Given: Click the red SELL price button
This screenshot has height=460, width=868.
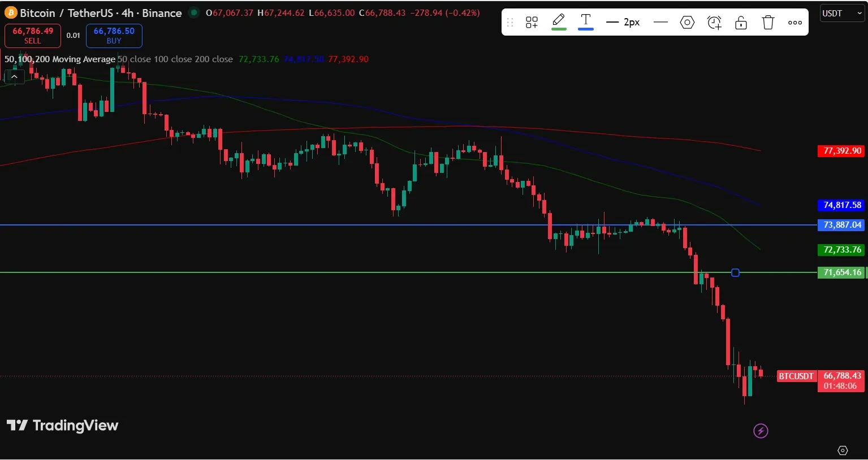Looking at the screenshot, I should point(33,36).
